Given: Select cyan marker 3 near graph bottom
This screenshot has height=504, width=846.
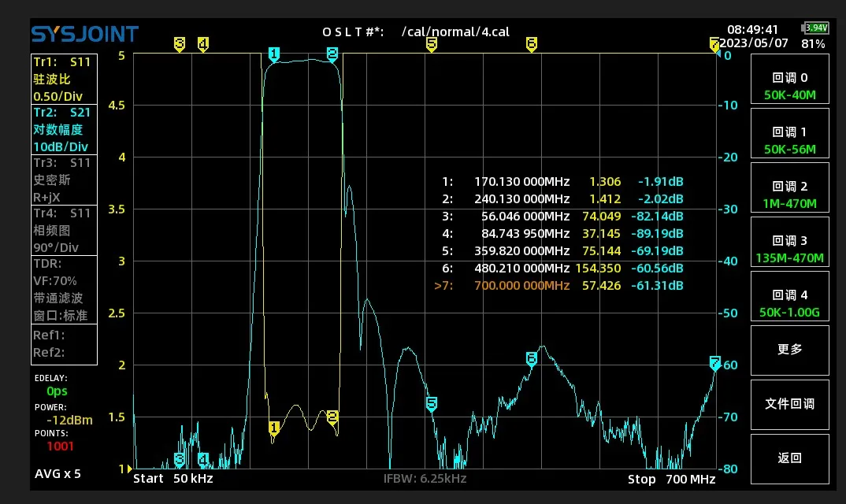Looking at the screenshot, I should (x=180, y=460).
